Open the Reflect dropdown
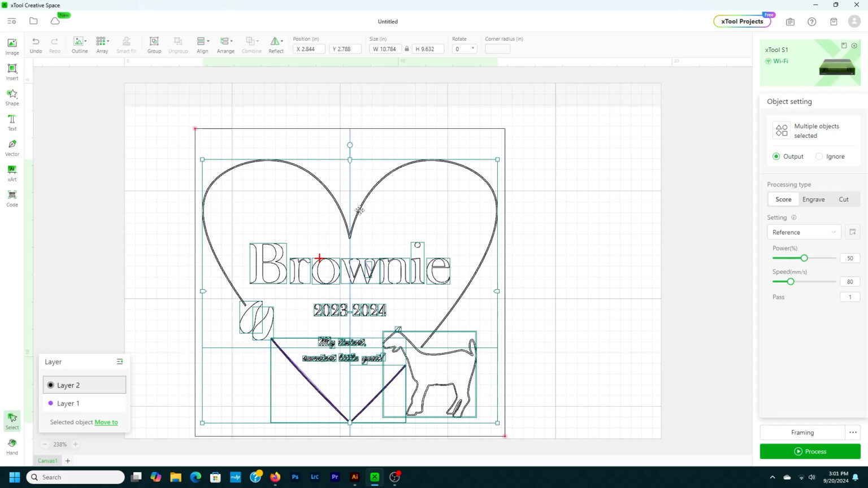This screenshot has height=488, width=868. point(276,45)
